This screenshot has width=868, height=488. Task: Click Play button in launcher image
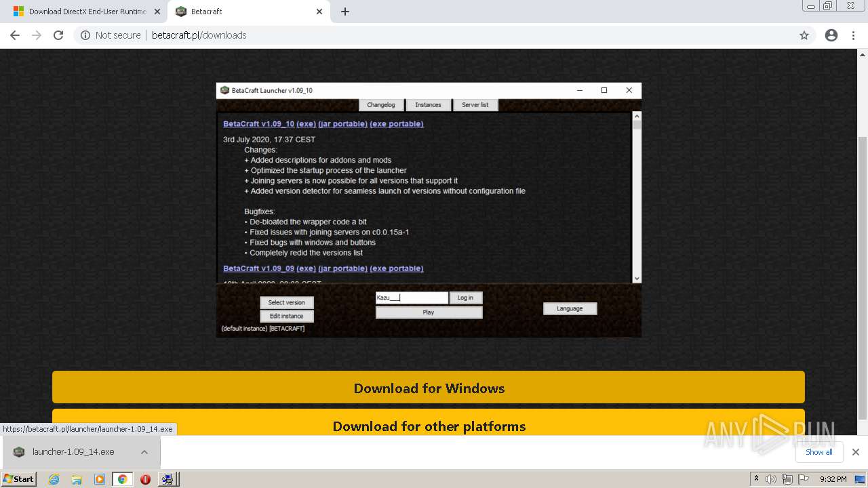[x=429, y=312]
